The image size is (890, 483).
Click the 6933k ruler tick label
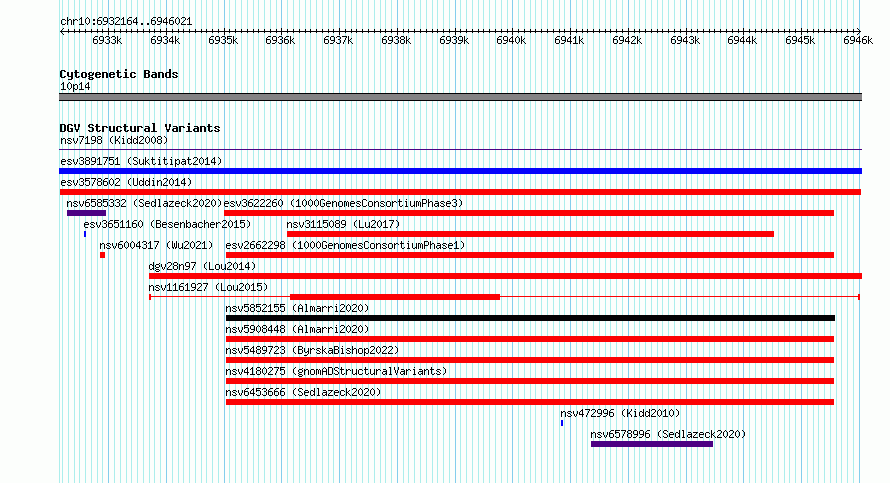pos(107,40)
